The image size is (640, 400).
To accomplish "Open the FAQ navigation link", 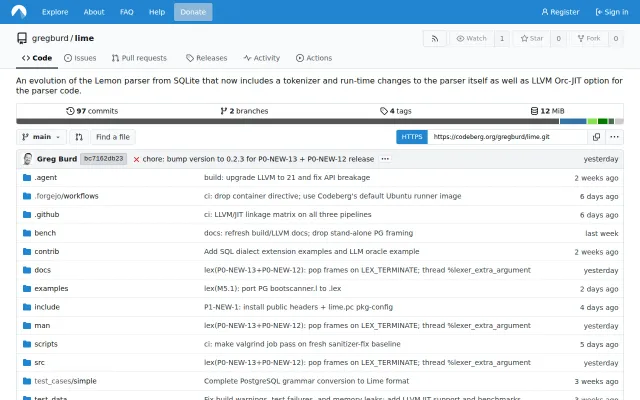I will click(127, 12).
